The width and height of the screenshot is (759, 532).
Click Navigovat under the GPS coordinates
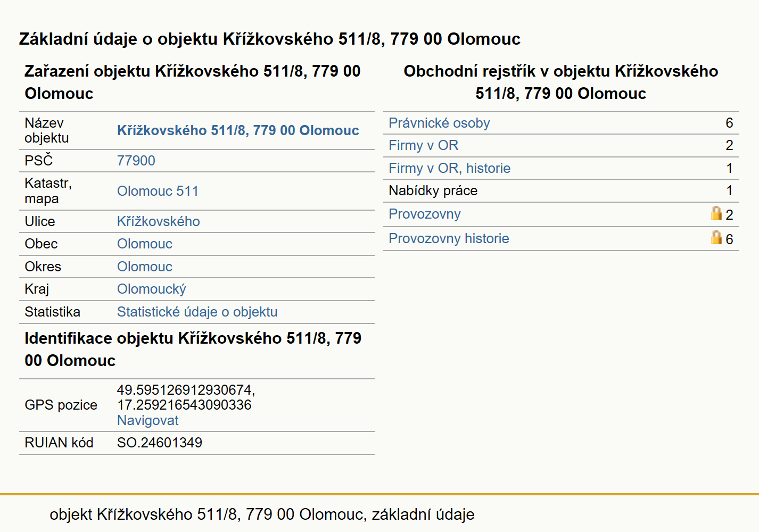click(147, 420)
